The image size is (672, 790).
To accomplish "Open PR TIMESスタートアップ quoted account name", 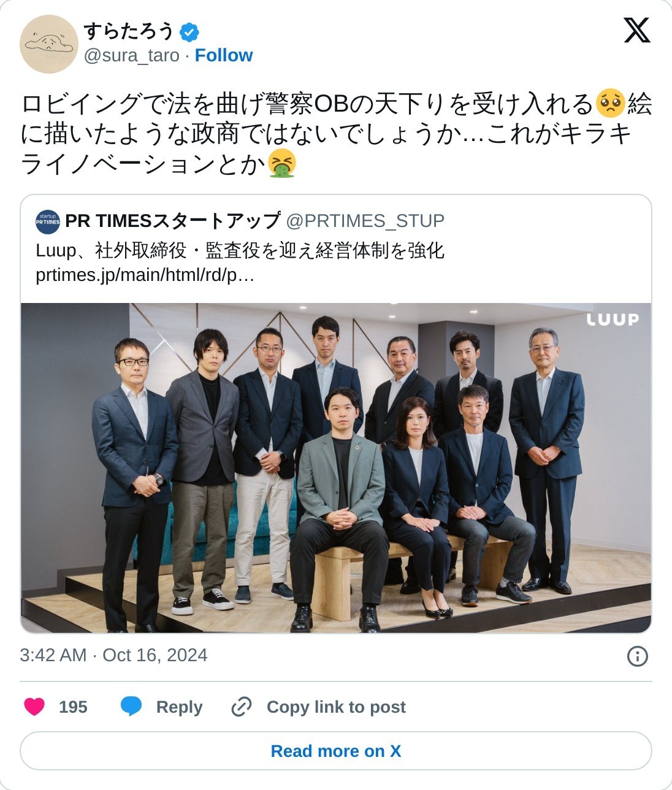I will (173, 221).
